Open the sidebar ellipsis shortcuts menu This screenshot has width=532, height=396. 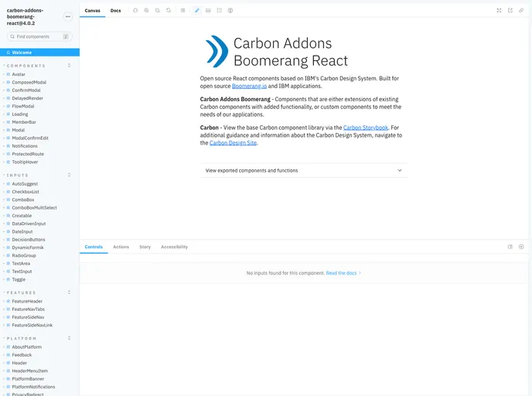click(68, 16)
